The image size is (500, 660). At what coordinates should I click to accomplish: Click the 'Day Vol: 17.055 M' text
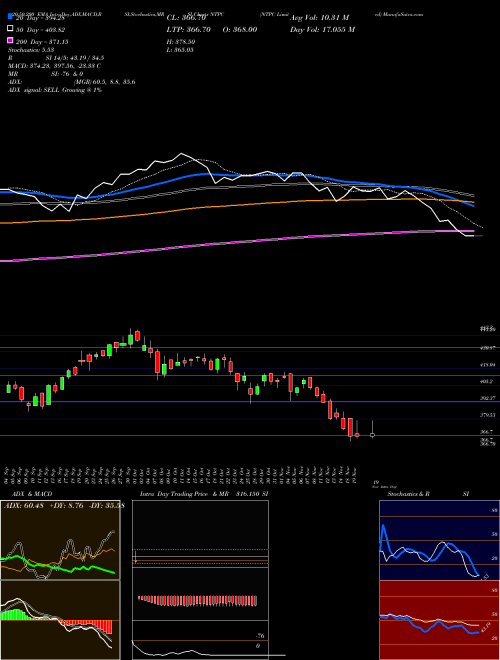pyautogui.click(x=322, y=30)
